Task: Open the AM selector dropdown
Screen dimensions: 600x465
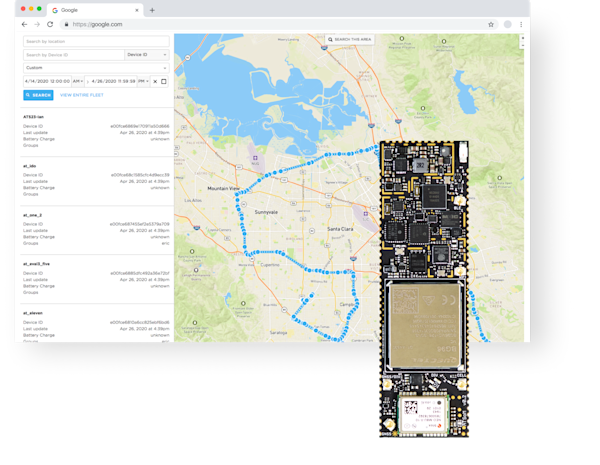Action: [x=78, y=81]
